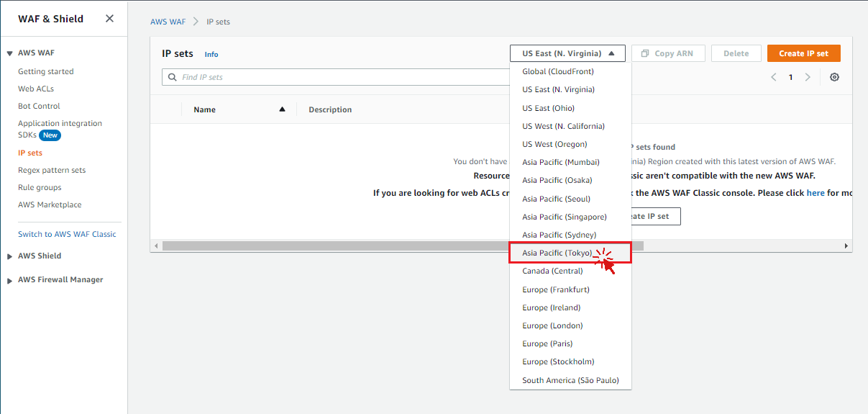Click the Create IP set button

(803, 53)
